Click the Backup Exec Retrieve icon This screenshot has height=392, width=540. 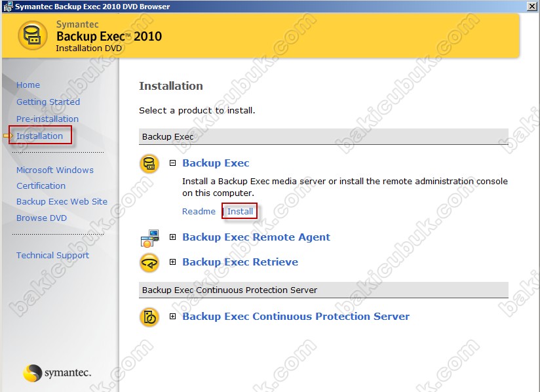pos(149,263)
